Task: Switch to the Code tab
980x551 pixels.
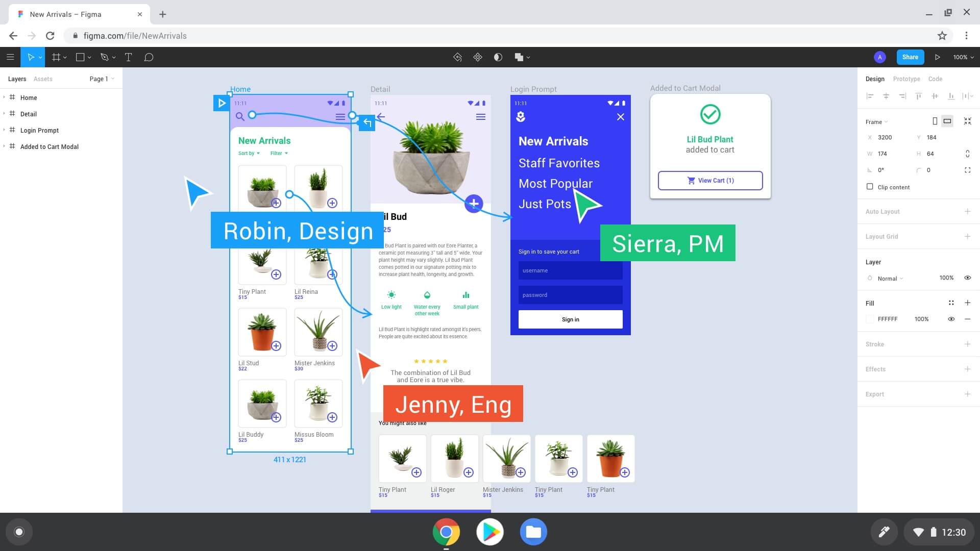Action: coord(935,79)
